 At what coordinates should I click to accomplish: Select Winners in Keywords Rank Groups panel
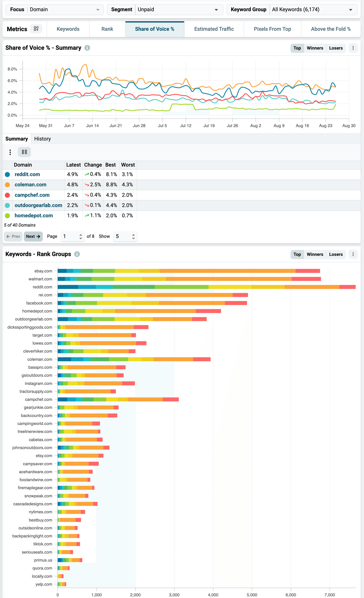[315, 254]
